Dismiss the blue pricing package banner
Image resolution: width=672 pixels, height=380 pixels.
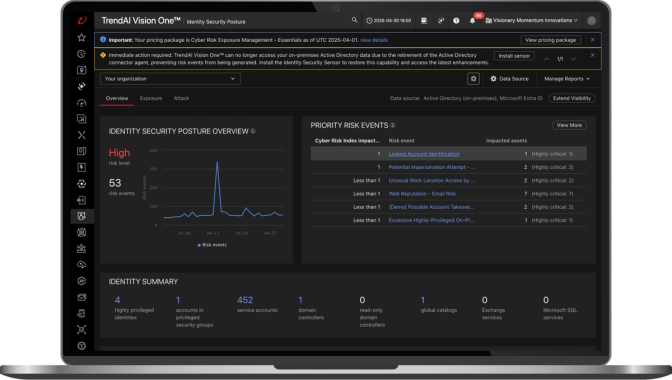point(592,39)
